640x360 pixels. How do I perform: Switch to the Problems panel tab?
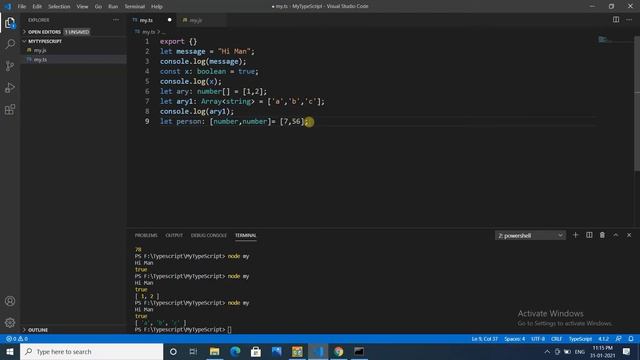(146, 235)
